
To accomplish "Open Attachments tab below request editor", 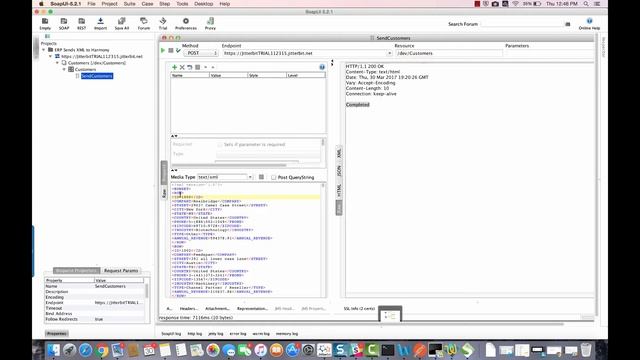I will coord(217,309).
